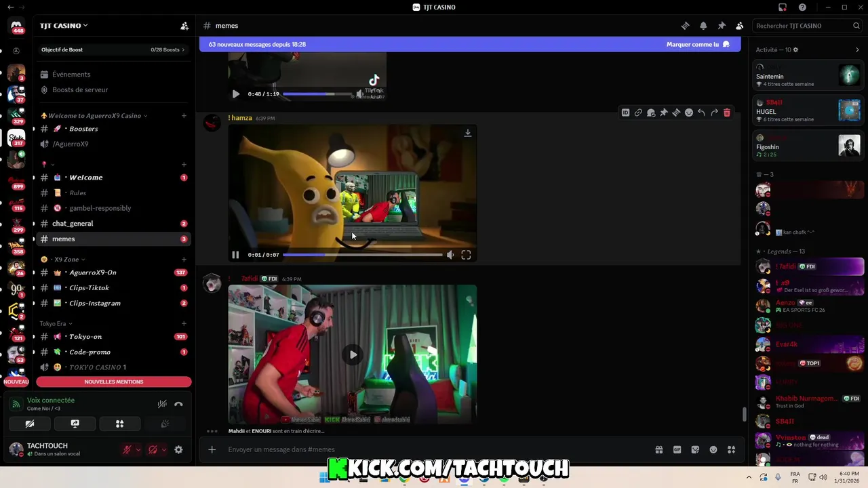Mute banana video volume

click(450, 255)
